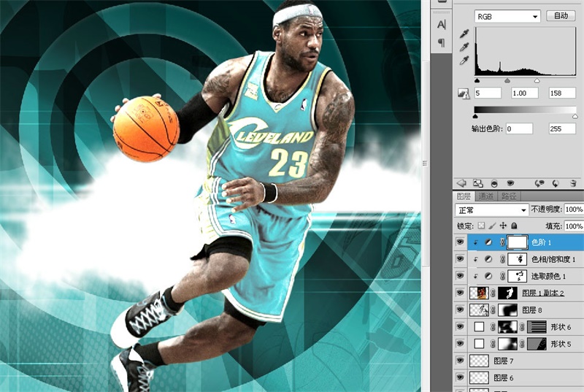Select the white point eyedropper in Levels
The width and height of the screenshot is (584, 392).
tap(464, 61)
